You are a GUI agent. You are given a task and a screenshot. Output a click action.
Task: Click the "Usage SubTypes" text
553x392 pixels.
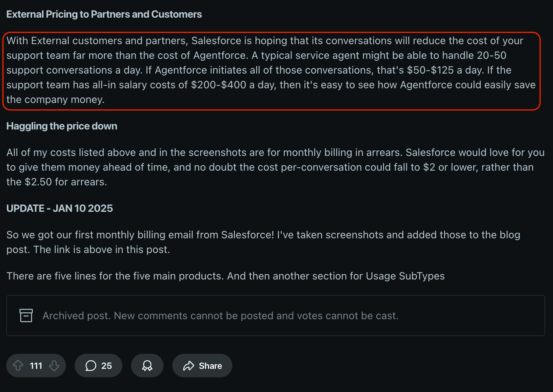click(x=405, y=276)
